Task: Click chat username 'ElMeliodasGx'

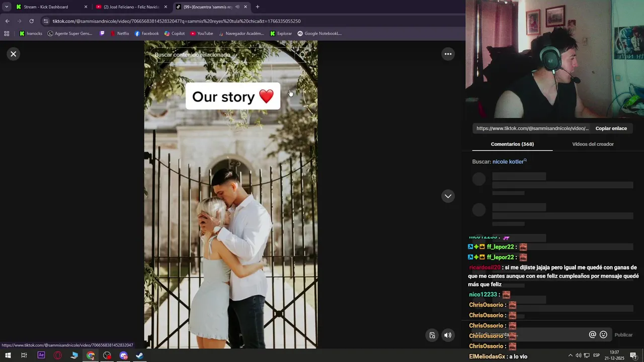Action: 487,356
